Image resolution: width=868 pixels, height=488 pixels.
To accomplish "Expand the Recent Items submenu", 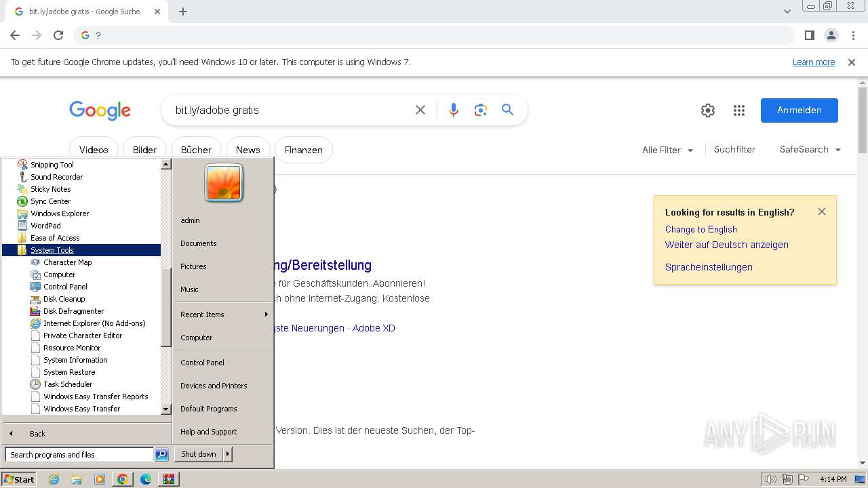I will click(224, 314).
